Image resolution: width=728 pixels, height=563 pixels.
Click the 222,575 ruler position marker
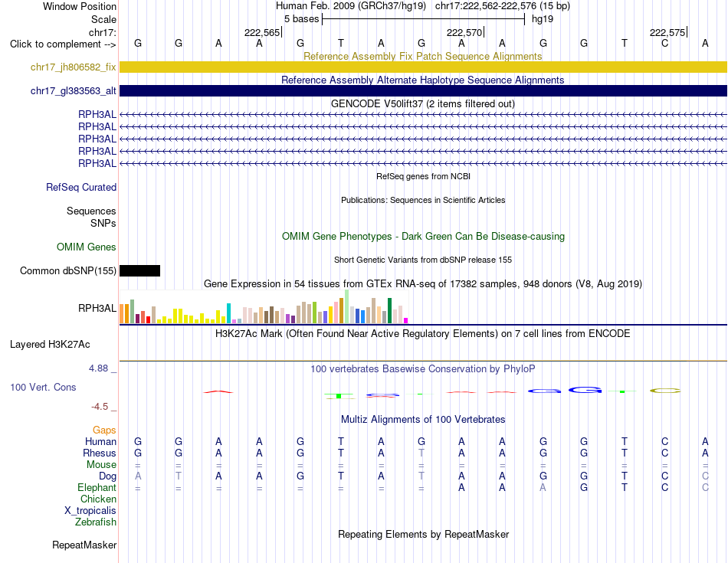click(x=667, y=32)
